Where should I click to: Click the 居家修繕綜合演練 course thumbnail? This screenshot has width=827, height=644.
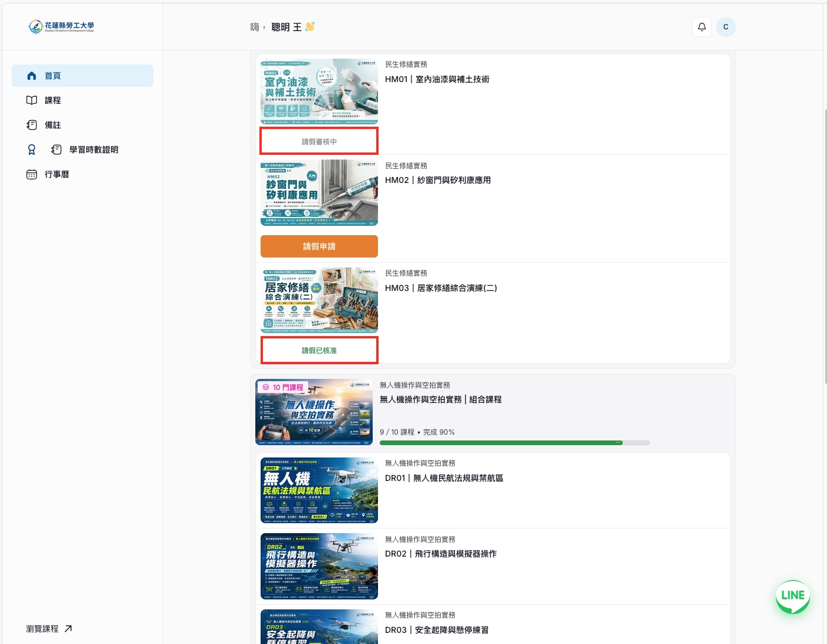click(x=319, y=300)
